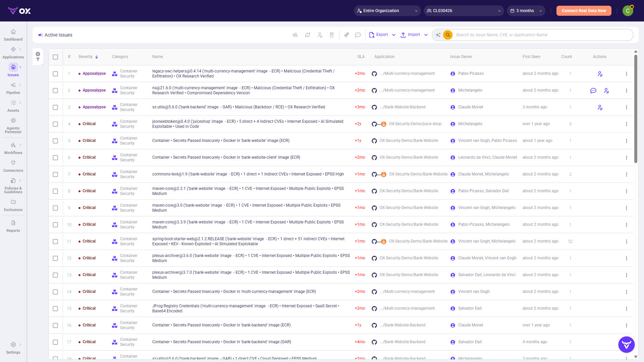Expand the Export options dropdown
644x362 pixels.
[x=394, y=35]
